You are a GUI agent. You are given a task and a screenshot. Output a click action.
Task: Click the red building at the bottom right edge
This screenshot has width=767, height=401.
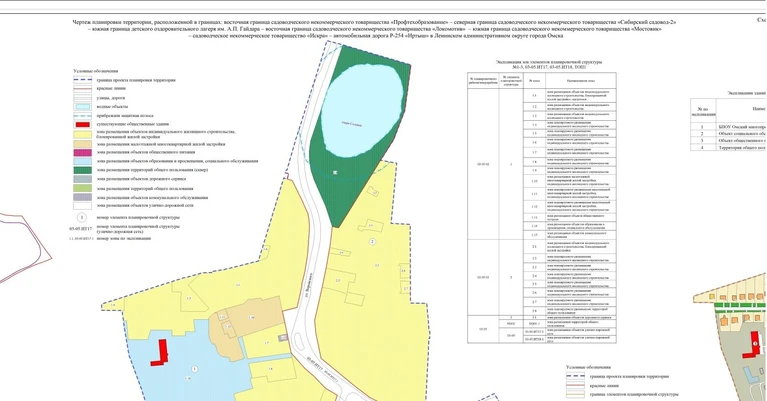point(753,341)
